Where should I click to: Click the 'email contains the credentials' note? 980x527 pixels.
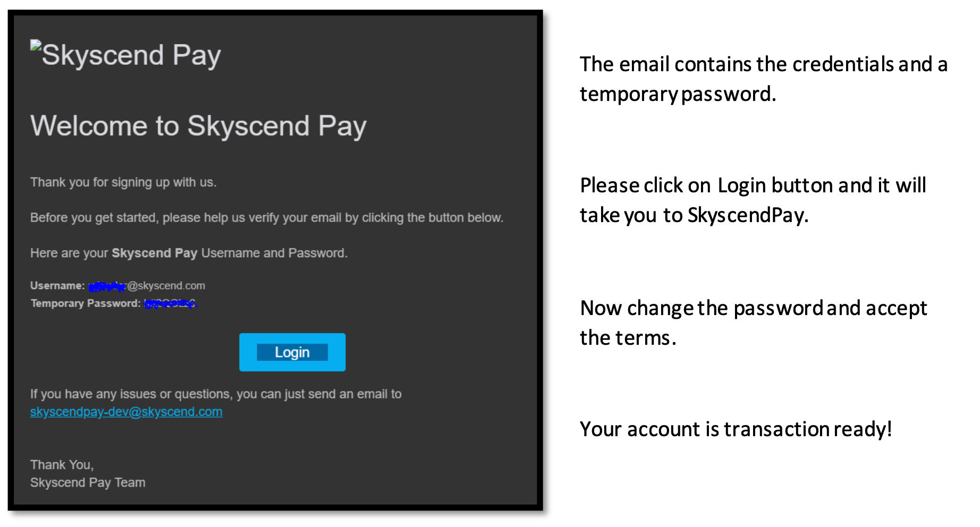[x=764, y=79]
